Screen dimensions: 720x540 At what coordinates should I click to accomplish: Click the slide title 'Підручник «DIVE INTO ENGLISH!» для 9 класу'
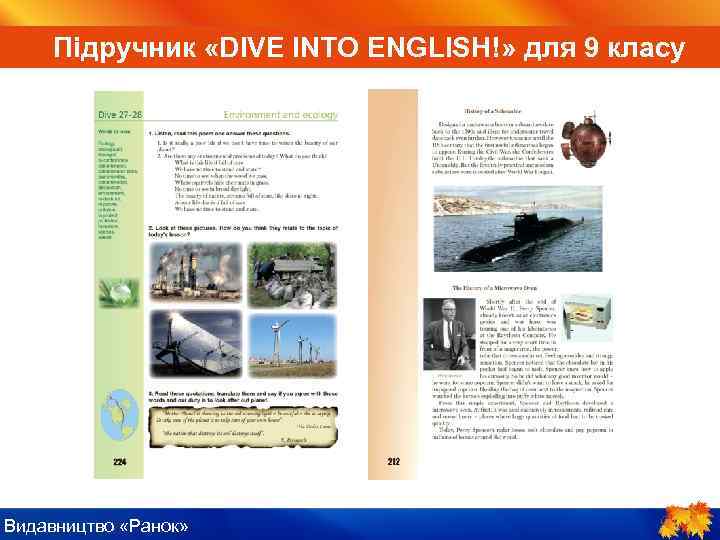(x=369, y=48)
